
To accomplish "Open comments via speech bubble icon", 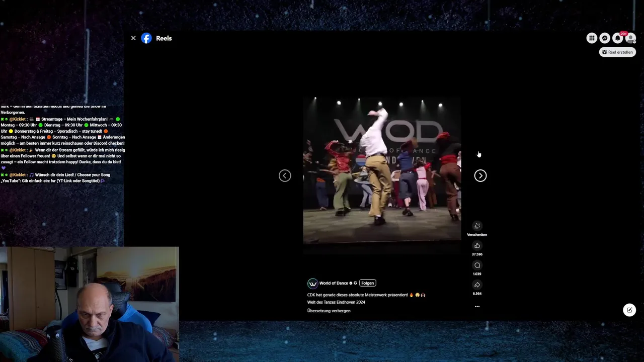I will [x=477, y=265].
